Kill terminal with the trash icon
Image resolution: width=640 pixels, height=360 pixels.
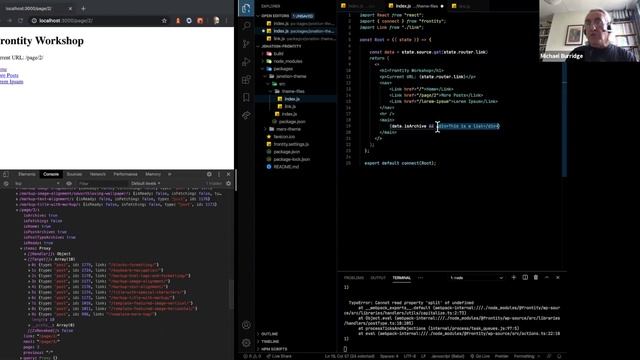pyautogui.click(x=536, y=278)
